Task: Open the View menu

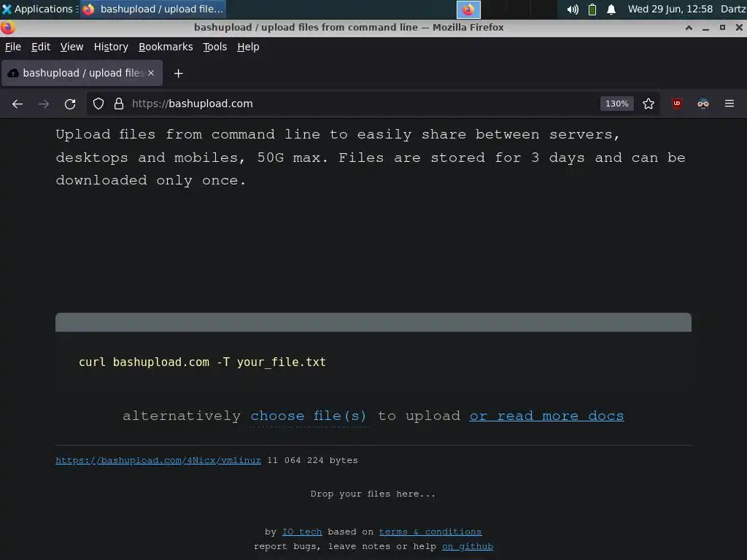Action: [71, 47]
